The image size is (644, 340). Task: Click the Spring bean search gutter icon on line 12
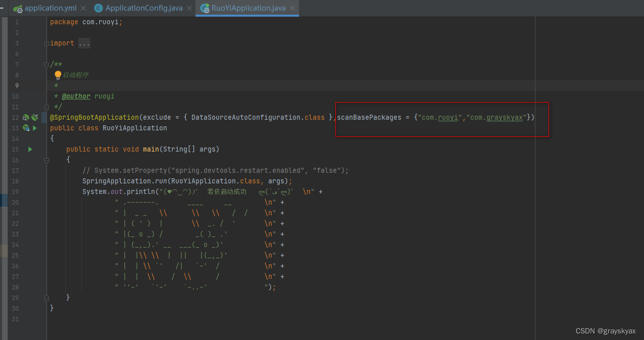coord(25,117)
